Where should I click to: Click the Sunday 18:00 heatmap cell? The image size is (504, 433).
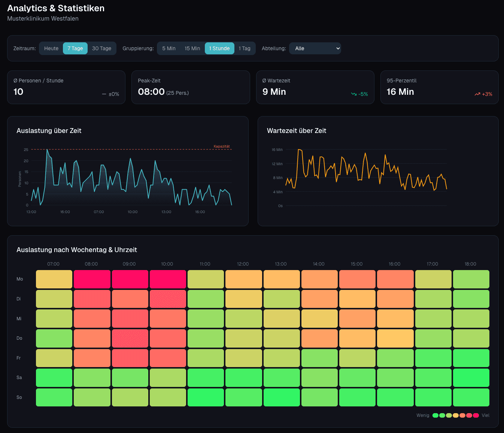coord(471,397)
